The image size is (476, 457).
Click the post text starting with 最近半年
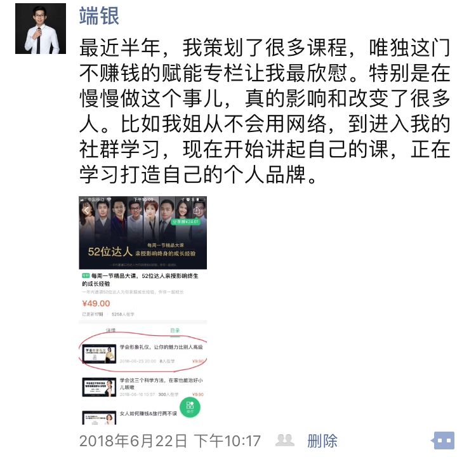[x=265, y=111]
